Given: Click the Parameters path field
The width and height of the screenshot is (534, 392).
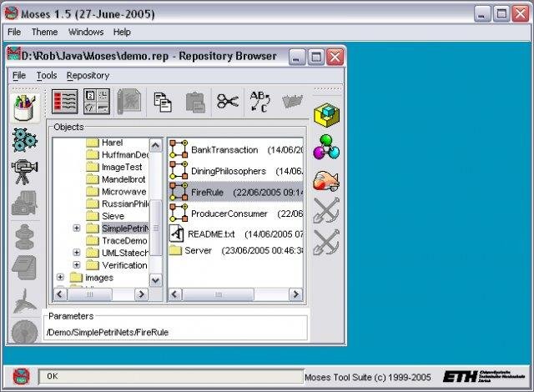Looking at the screenshot, I should pyautogui.click(x=176, y=332).
